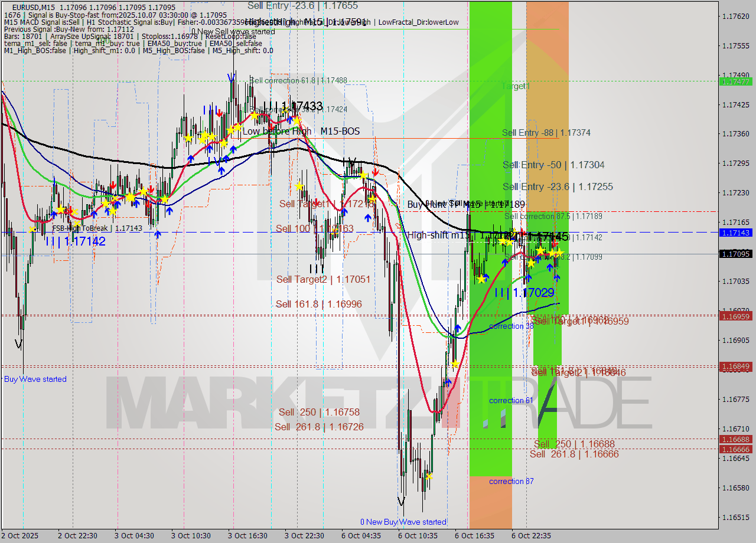Select the blue up arrow near Sell 100 level
The width and height of the screenshot is (756, 543).
(x=368, y=217)
